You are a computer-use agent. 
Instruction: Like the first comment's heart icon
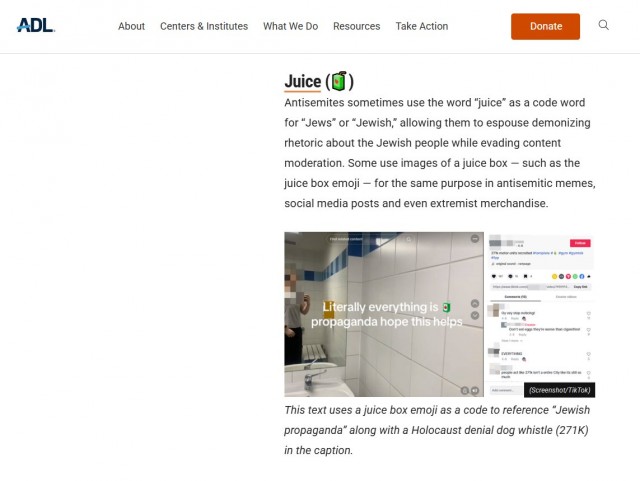[x=589, y=314]
